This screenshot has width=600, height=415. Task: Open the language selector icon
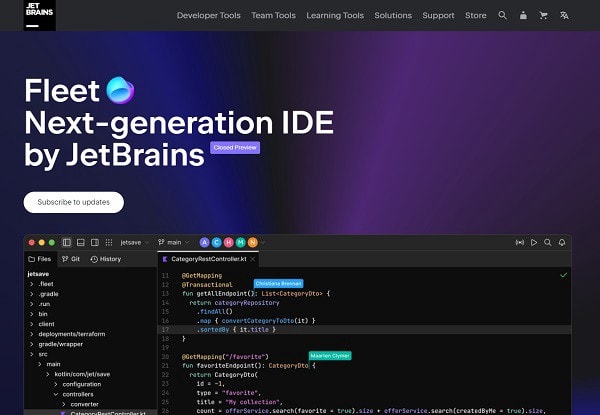tap(564, 15)
